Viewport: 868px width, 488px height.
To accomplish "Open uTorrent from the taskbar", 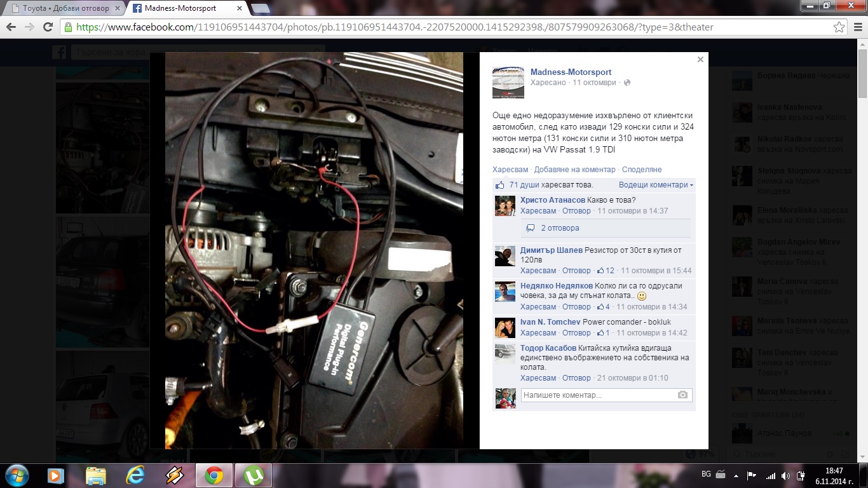I will [254, 475].
